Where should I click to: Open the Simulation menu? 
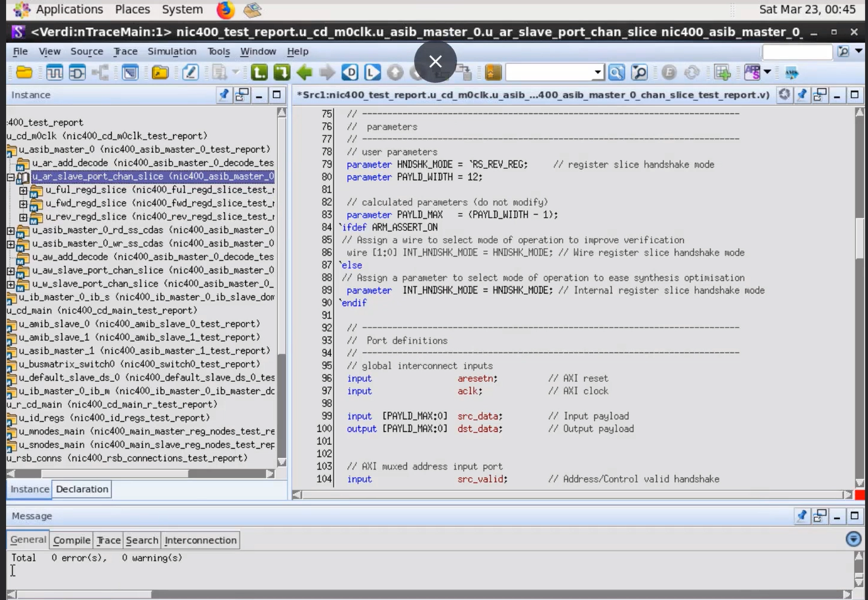[x=172, y=51]
